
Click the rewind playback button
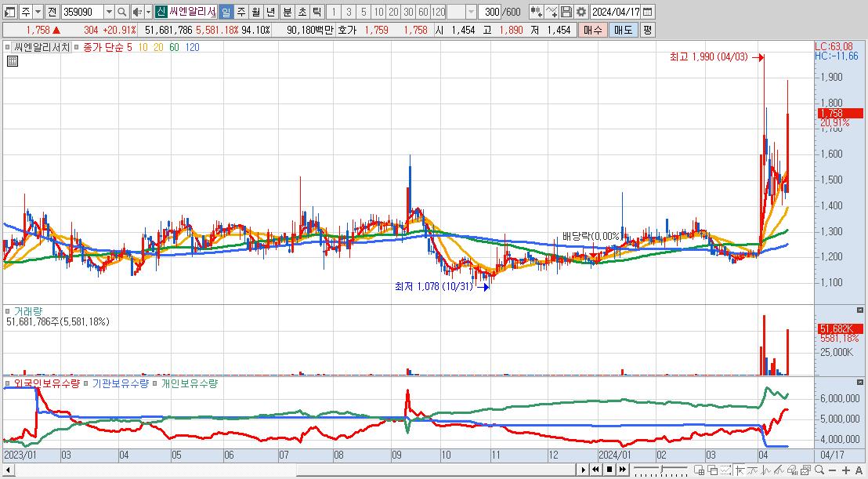pyautogui.click(x=595, y=470)
